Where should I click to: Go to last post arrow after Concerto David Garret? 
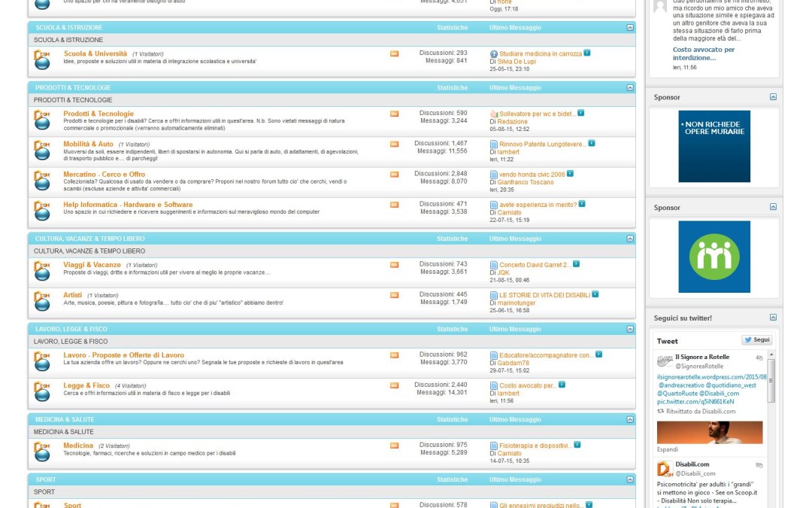[x=576, y=264]
